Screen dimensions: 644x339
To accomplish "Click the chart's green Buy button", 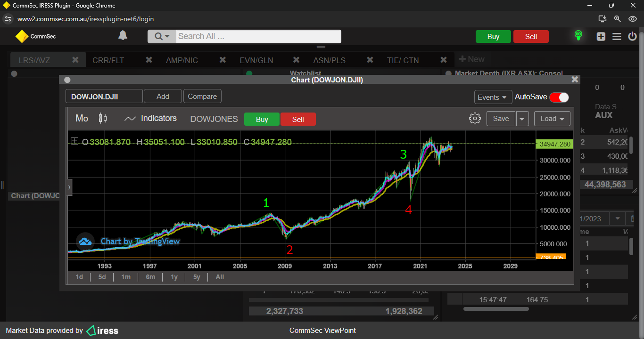I will coord(262,119).
